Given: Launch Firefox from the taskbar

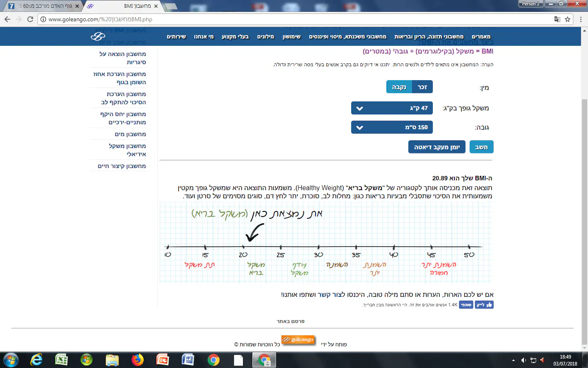Looking at the screenshot, I should (x=138, y=360).
